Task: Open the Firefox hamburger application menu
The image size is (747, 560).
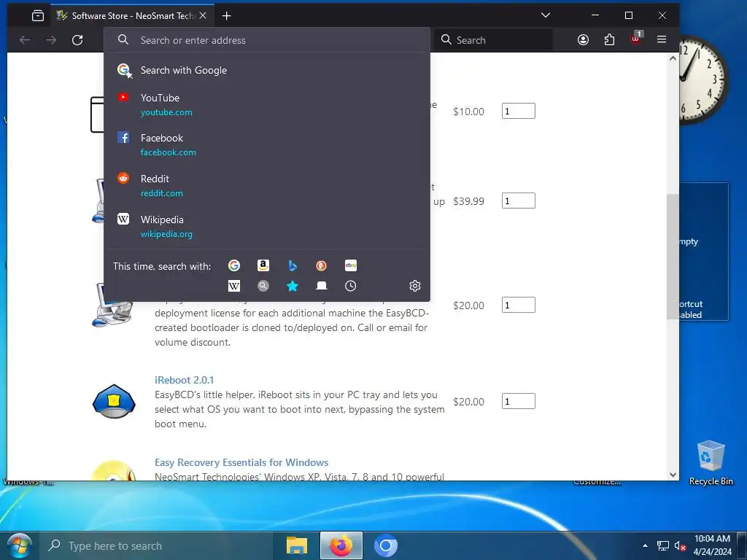Action: (x=662, y=39)
